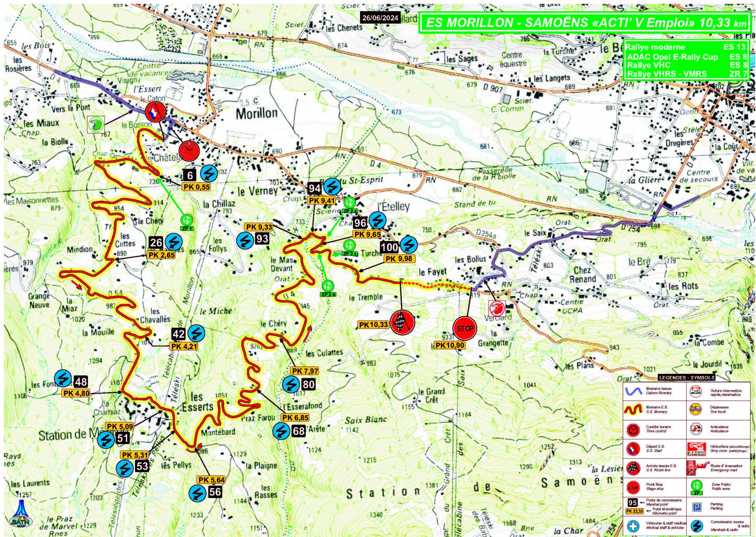Image resolution: width=756 pixels, height=537 pixels.
Task: Click the crossed-out red helmet icon near Verclard
Action: [497, 309]
